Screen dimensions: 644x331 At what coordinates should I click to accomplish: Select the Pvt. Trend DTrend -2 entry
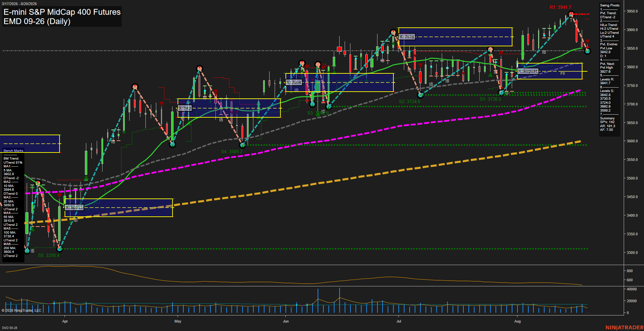pos(608,15)
